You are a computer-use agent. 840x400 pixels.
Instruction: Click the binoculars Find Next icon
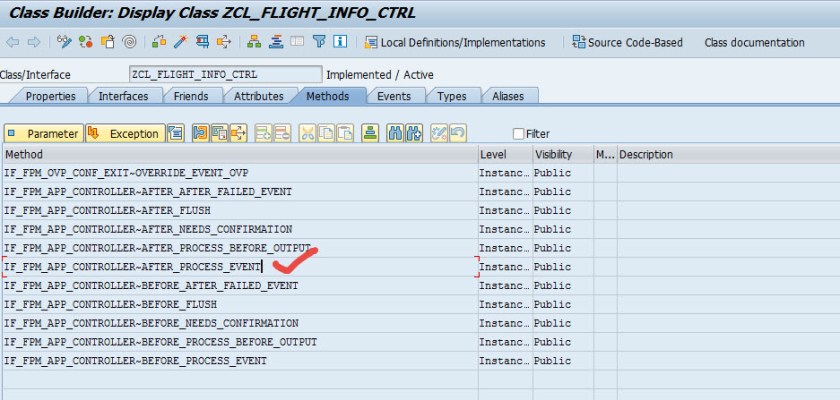414,133
